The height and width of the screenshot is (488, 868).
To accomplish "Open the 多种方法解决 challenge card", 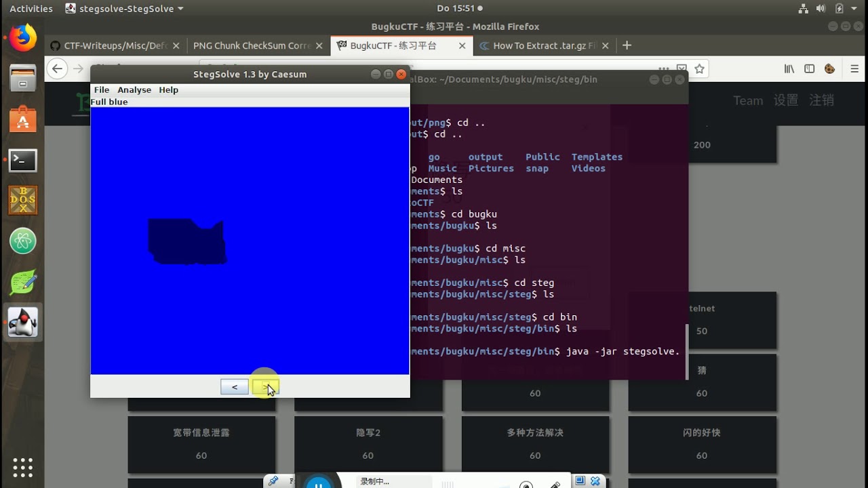I will click(535, 444).
